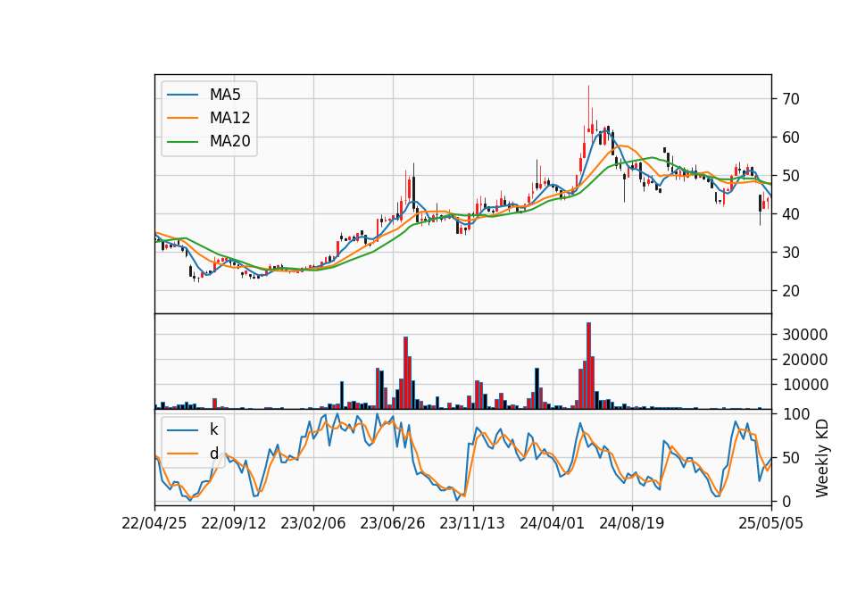Click the d legend label in KD panel

[213, 454]
